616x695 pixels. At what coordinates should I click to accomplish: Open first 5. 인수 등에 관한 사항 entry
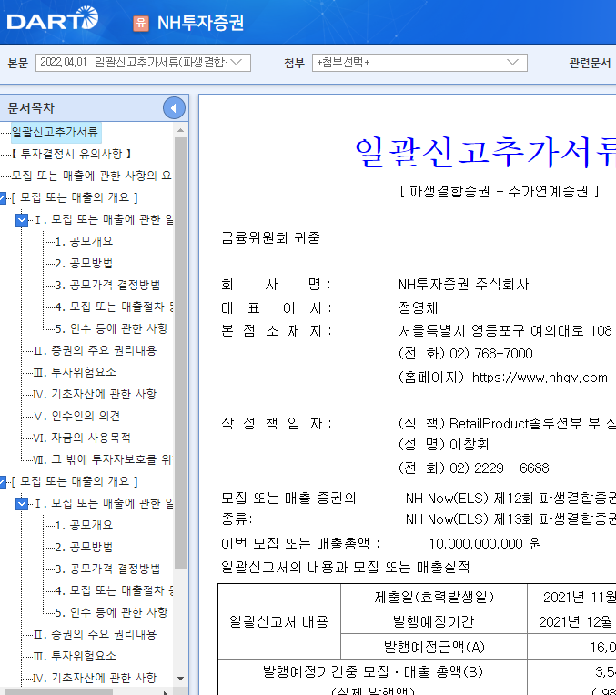[x=111, y=328]
